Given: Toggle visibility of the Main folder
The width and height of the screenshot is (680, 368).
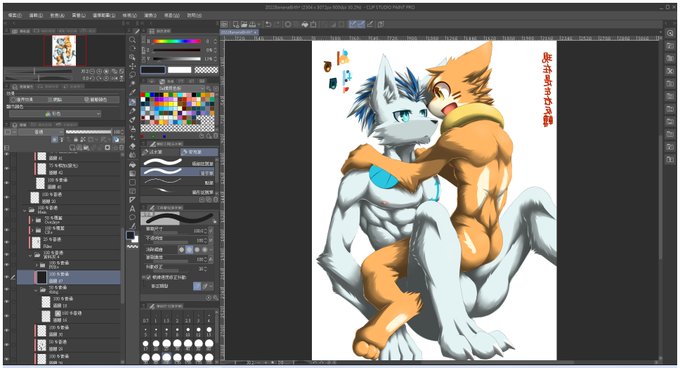Looking at the screenshot, I should [x=7, y=210].
